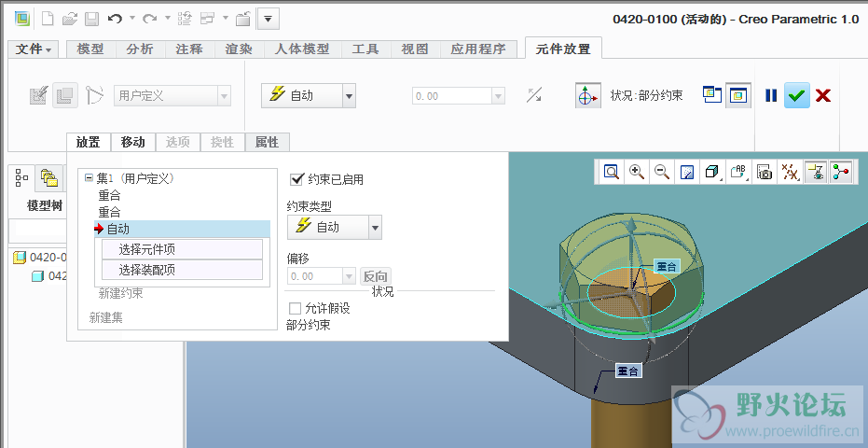Switch to the 应用程序 ribbon tab
868x448 pixels.
click(478, 49)
